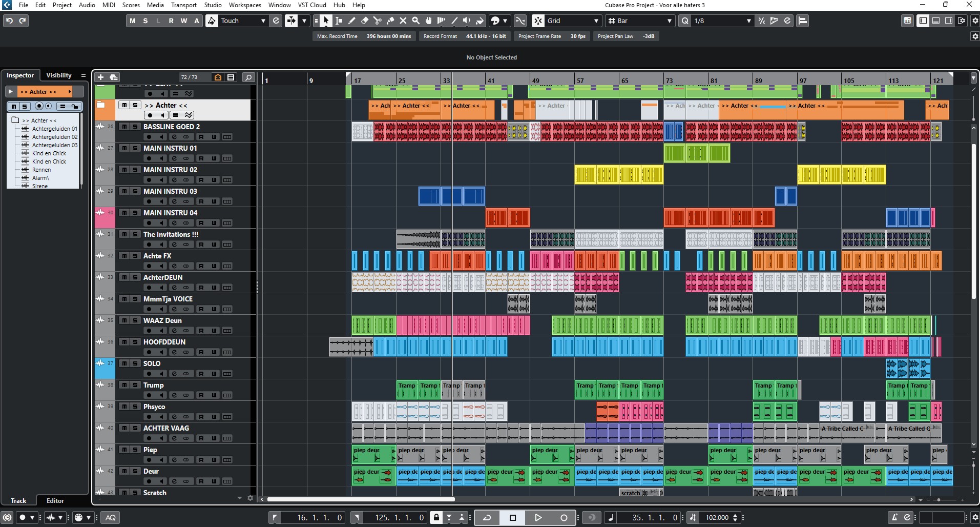Open the MIDI menu
This screenshot has height=527, width=980.
pyautogui.click(x=109, y=5)
